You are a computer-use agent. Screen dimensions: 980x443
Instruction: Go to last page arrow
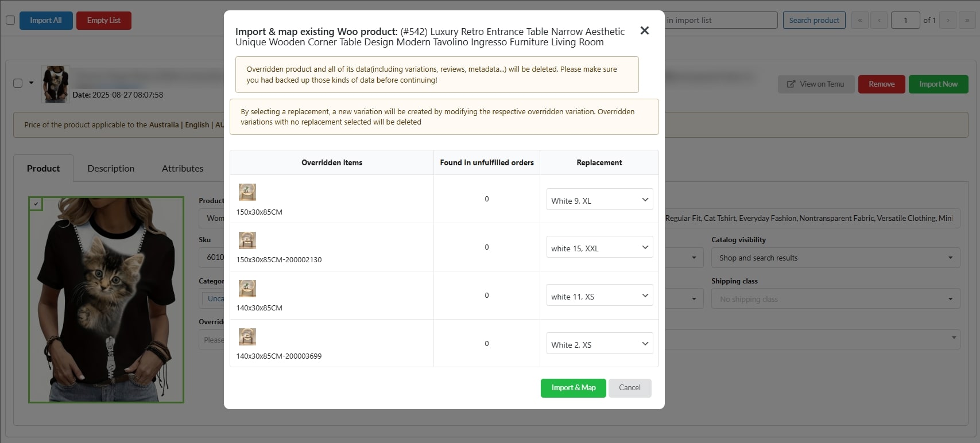click(x=967, y=20)
